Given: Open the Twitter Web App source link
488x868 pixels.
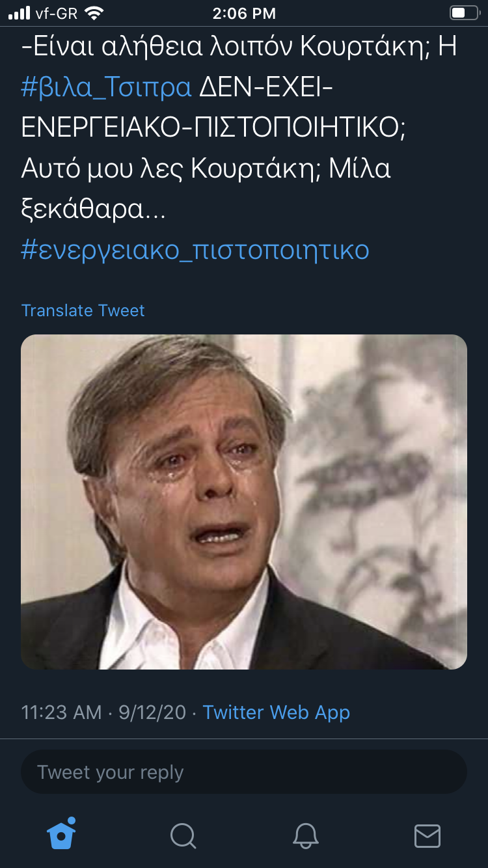Looking at the screenshot, I should [276, 712].
